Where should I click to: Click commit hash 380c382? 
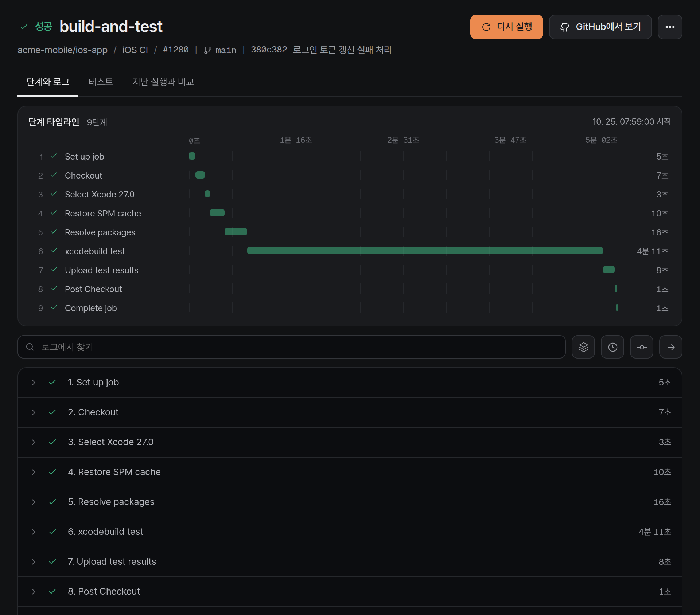269,50
